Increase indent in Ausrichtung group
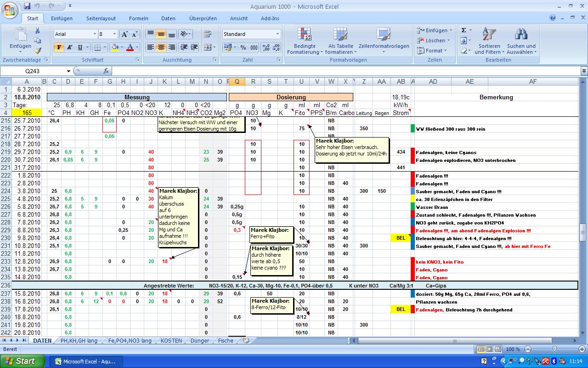The height and width of the screenshot is (368, 588). [x=194, y=47]
